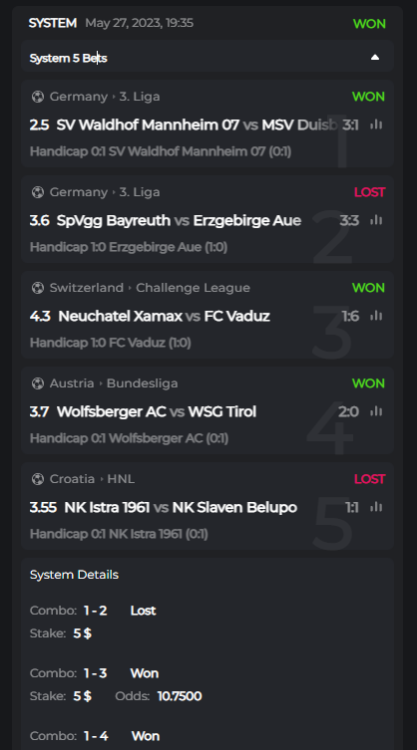The image size is (417, 750).
Task: Open stats icon for Waldhof Mannheim match
Action: [376, 124]
